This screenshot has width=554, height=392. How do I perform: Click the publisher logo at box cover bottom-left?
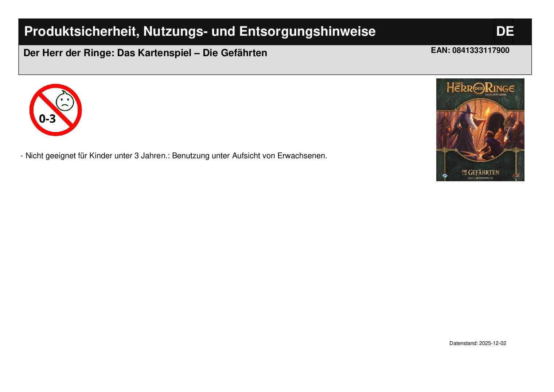click(x=445, y=176)
